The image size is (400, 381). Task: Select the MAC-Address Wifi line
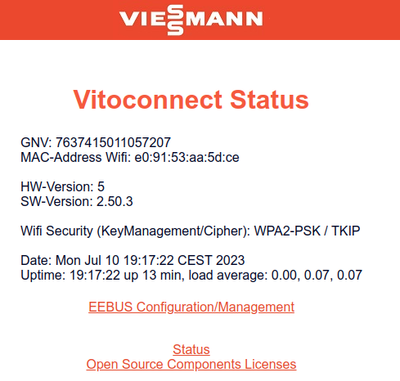pos(130,157)
